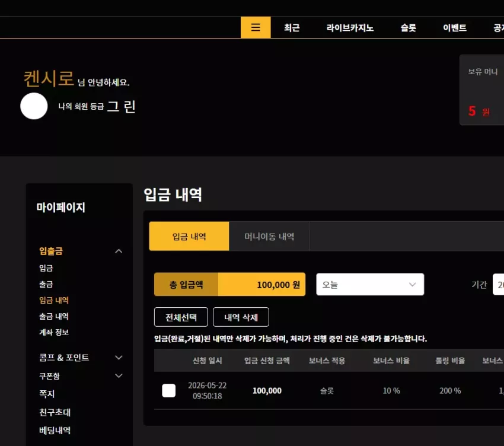This screenshot has width=504, height=446.
Task: Click the 마이페이지 sidebar title
Action: point(60,207)
